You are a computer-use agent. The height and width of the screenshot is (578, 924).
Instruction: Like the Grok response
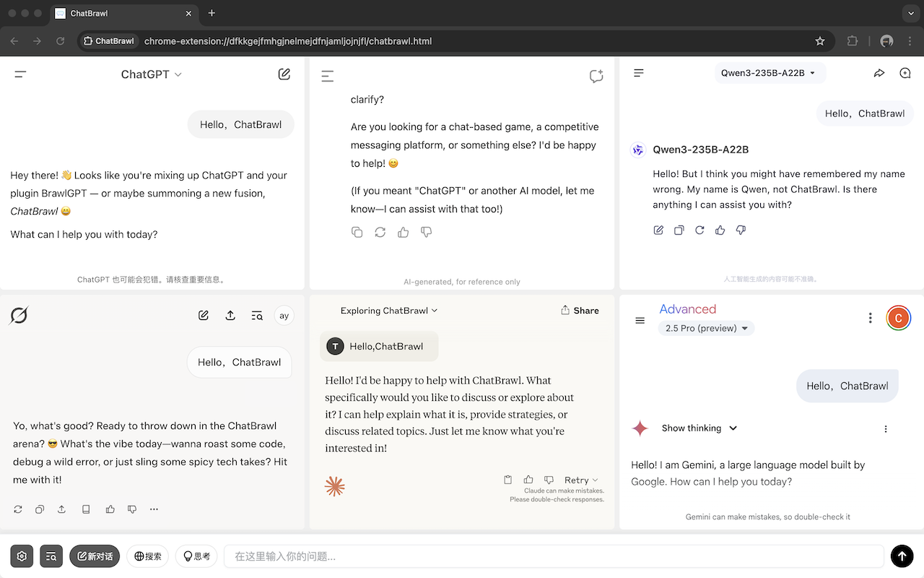(110, 509)
